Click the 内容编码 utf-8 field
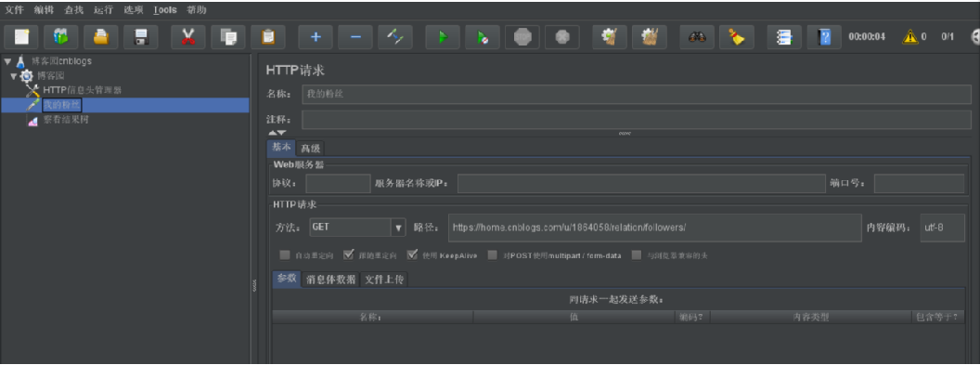980x365 pixels. coord(943,228)
